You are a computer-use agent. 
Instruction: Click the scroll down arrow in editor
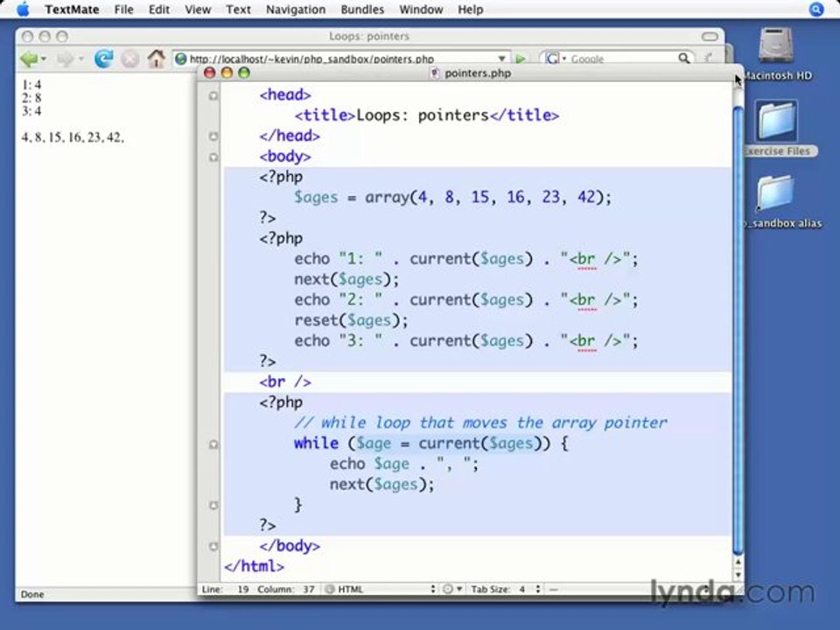click(x=738, y=575)
